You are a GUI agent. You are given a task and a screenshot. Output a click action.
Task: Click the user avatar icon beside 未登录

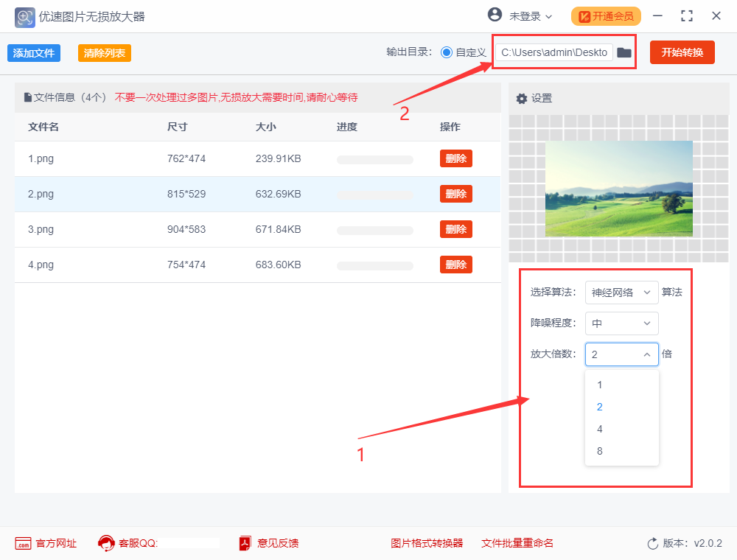pos(495,15)
